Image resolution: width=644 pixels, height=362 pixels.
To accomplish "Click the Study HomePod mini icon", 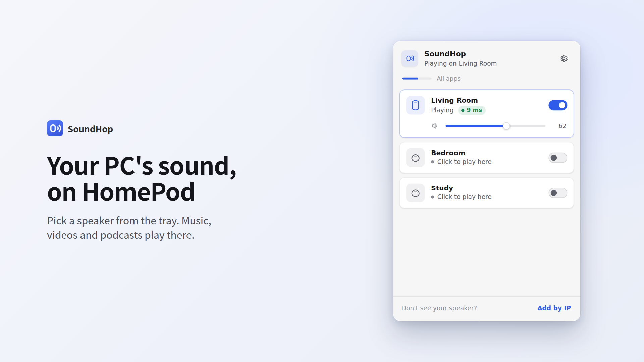I will tap(415, 193).
